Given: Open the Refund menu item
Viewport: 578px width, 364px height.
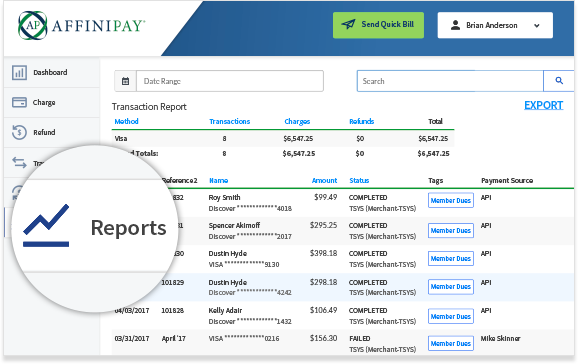Looking at the screenshot, I should (52, 132).
